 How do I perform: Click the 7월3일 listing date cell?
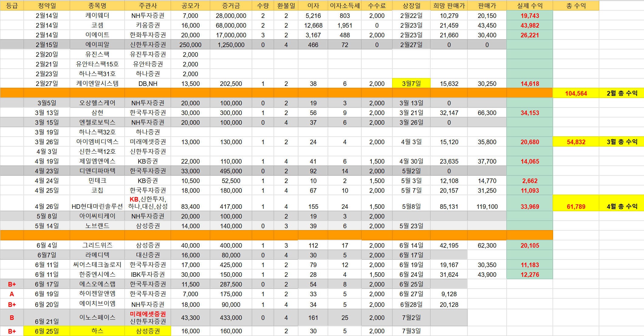(411, 331)
